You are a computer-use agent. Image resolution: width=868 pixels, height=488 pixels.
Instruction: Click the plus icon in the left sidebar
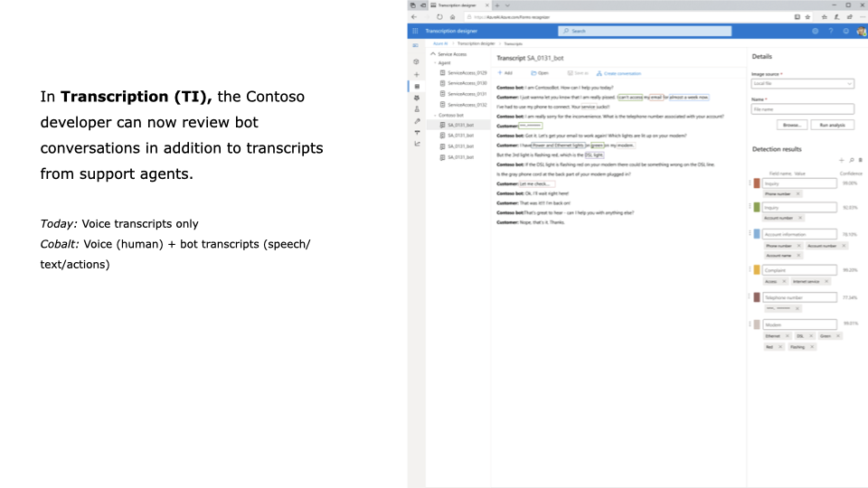417,74
